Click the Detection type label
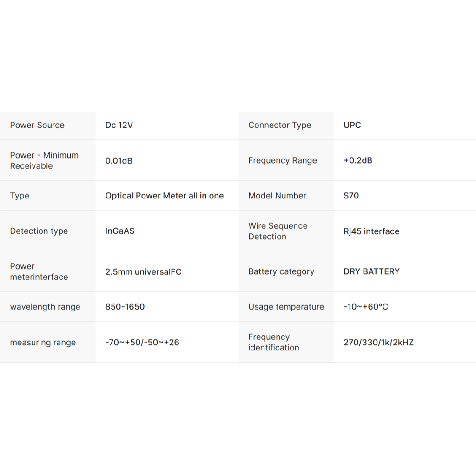476x476 pixels. [x=39, y=231]
